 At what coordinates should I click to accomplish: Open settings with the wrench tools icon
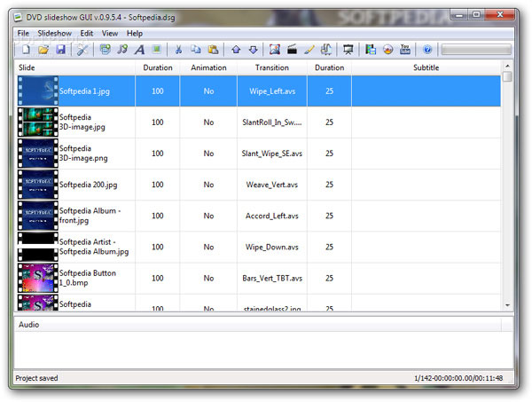pyautogui.click(x=82, y=50)
